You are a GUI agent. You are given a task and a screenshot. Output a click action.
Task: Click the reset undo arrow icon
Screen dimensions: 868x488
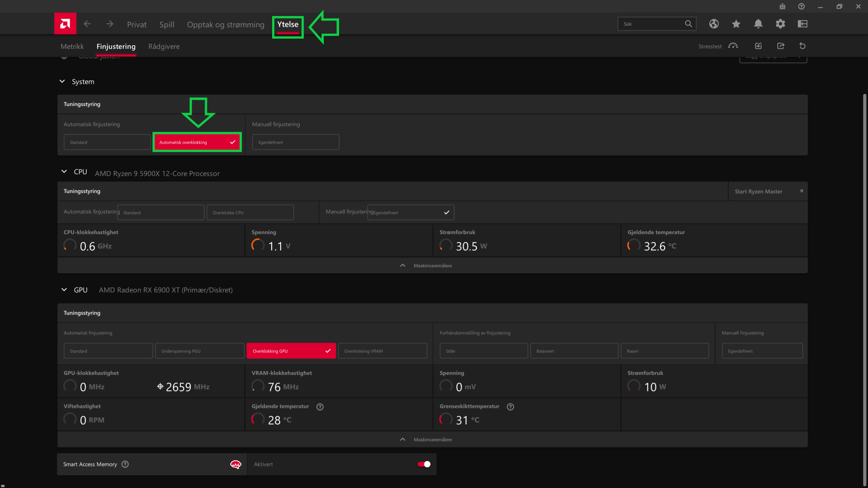pos(802,46)
